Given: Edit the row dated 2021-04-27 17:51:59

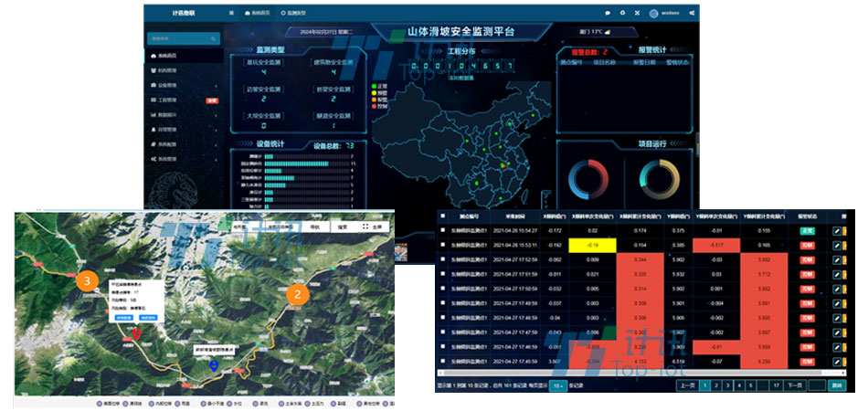Looking at the screenshot, I should pyautogui.click(x=837, y=274).
